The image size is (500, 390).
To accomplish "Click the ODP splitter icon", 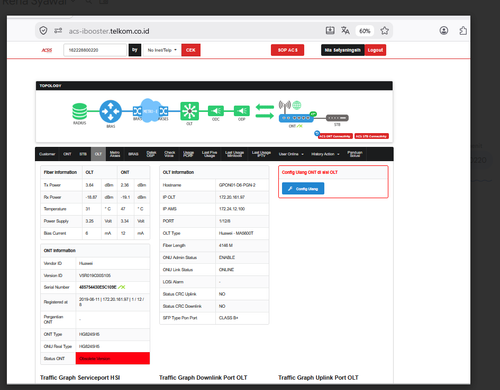I will click(x=242, y=111).
